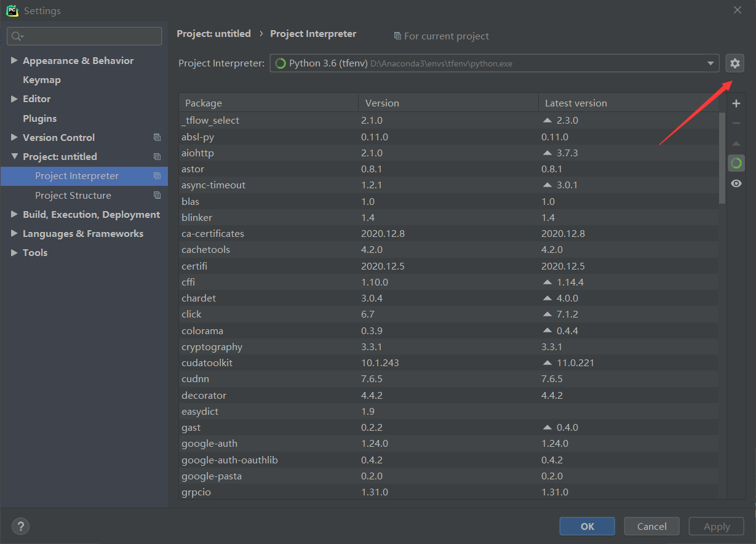This screenshot has height=544, width=756.
Task: Select Plugins in the settings sidebar
Action: (39, 118)
